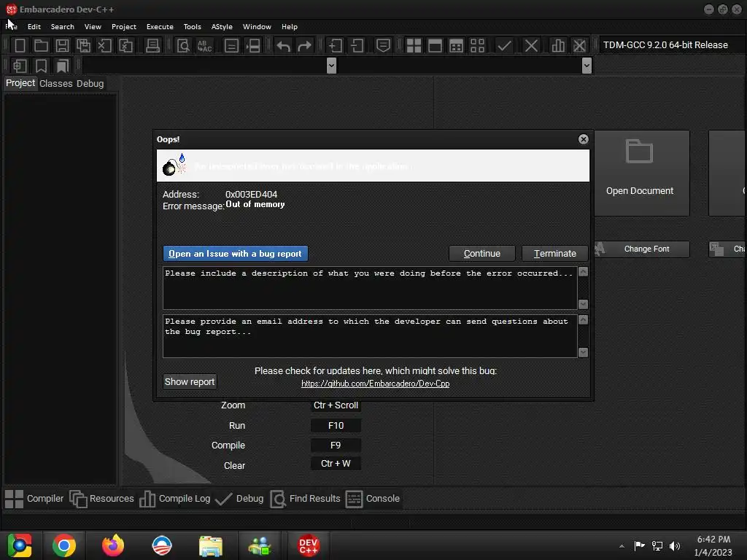Open the Tools menu

192,27
